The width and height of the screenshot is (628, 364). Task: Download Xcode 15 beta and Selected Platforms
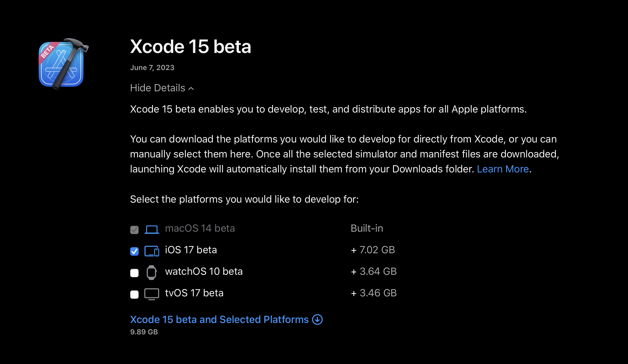(x=219, y=319)
